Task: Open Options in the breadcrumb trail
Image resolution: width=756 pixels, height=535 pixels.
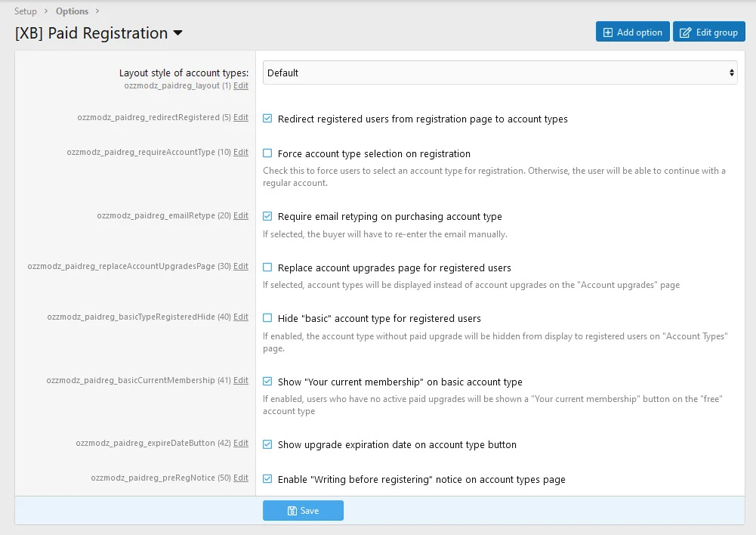Action: (x=72, y=11)
